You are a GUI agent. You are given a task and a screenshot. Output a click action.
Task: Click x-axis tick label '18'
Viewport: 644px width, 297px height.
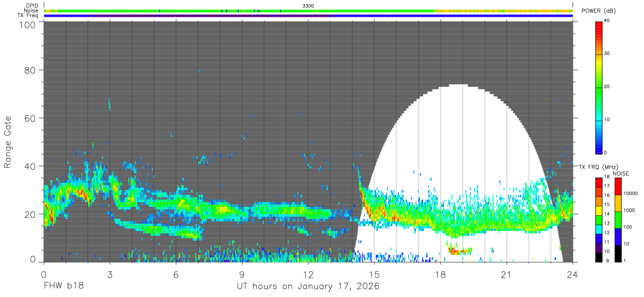(440, 274)
